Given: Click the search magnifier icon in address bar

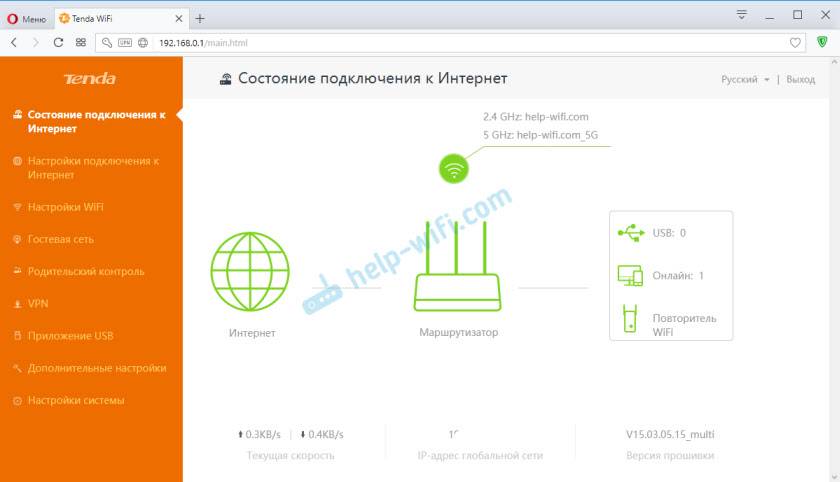Looking at the screenshot, I should (x=107, y=43).
